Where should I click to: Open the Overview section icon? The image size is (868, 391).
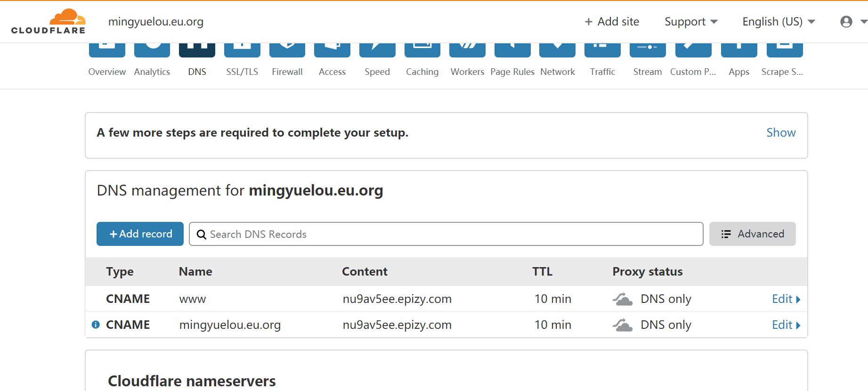click(x=107, y=50)
